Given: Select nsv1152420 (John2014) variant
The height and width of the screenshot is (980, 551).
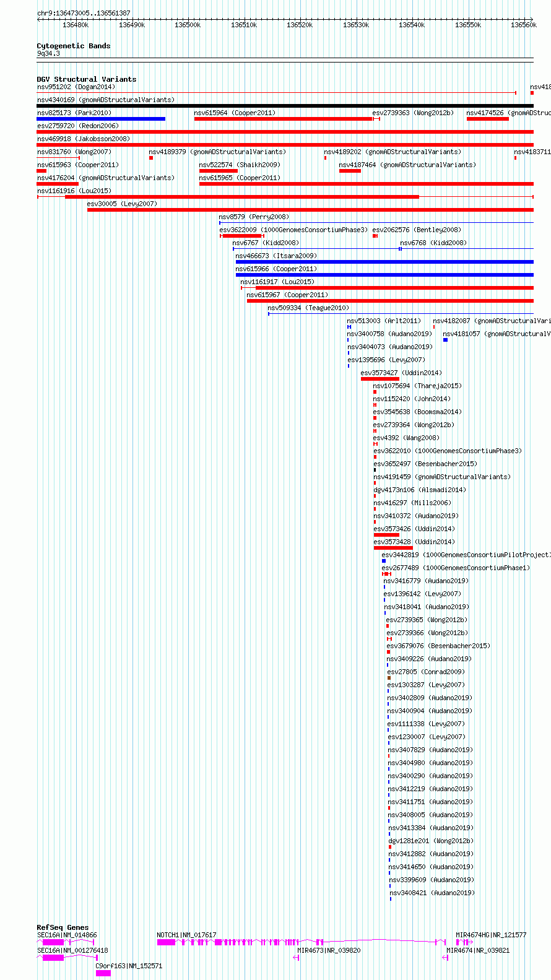Looking at the screenshot, I should click(375, 405).
